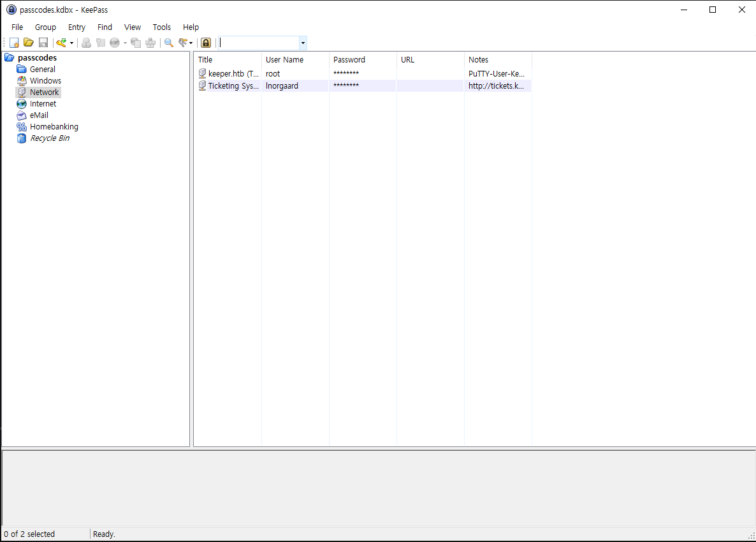
Task: Select the Recycle Bin group
Action: pyautogui.click(x=50, y=138)
